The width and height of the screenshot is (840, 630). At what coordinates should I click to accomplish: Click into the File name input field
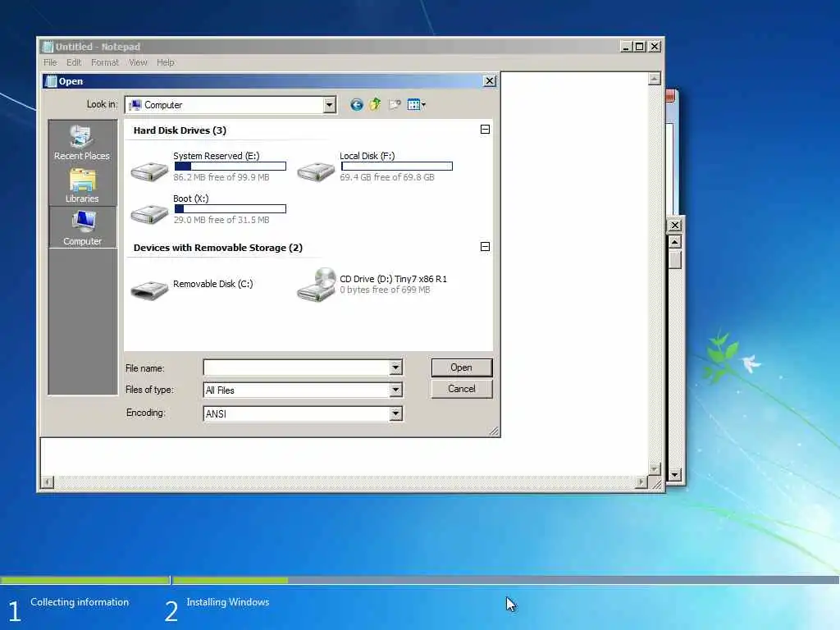coord(296,367)
